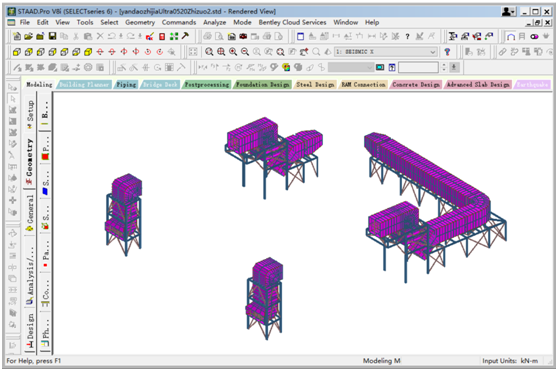Click the stepper arrows beside empty input field

[x=443, y=67]
